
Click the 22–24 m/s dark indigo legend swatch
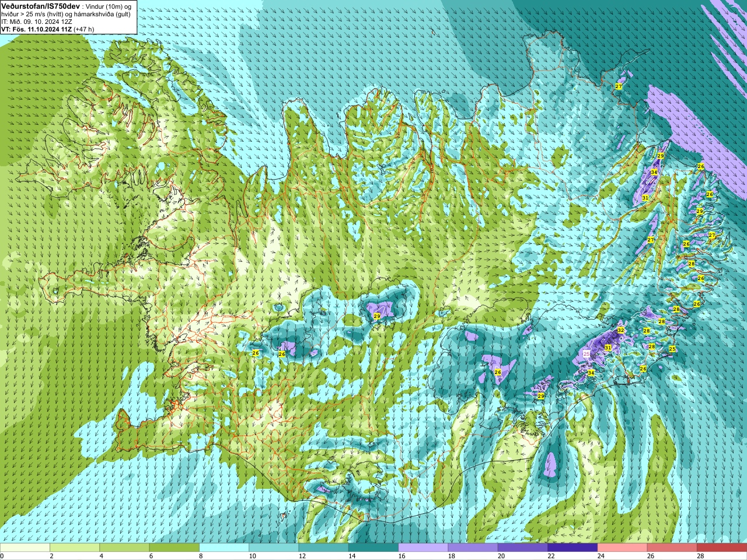pyautogui.click(x=573, y=548)
